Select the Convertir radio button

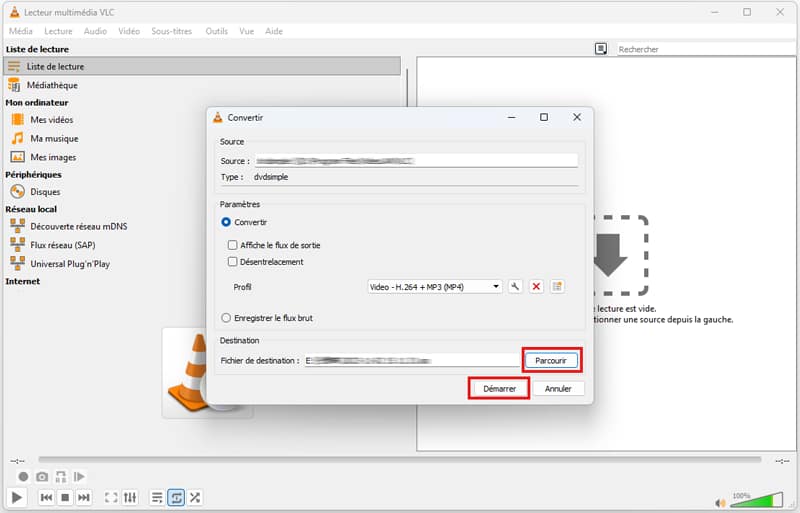226,222
